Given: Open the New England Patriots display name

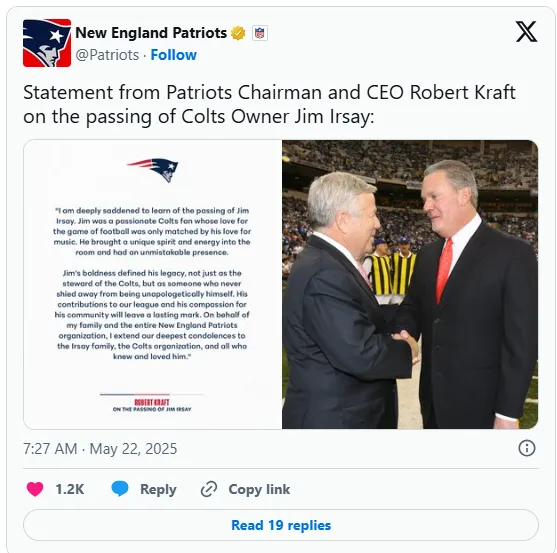Looking at the screenshot, I should [151, 33].
